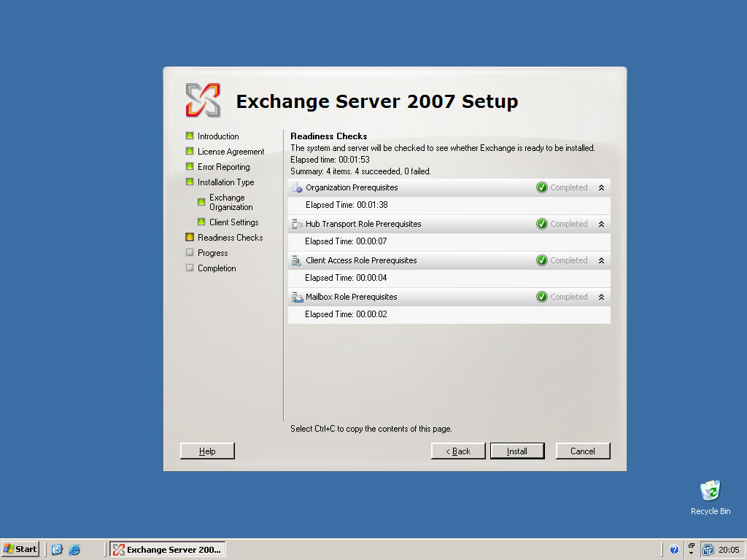
Task: Click the Mailbox Role Prerequisites icon
Action: tap(297, 297)
